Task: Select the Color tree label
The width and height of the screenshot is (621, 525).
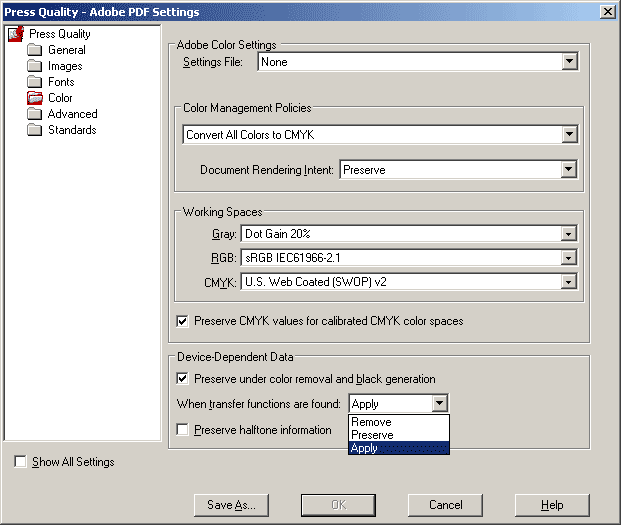Action: click(x=60, y=98)
